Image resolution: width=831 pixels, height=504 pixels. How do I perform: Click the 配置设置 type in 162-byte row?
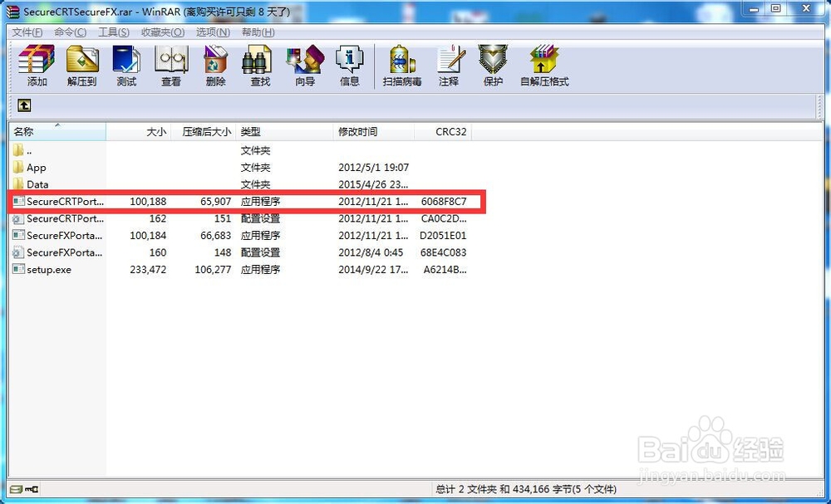[x=260, y=218]
